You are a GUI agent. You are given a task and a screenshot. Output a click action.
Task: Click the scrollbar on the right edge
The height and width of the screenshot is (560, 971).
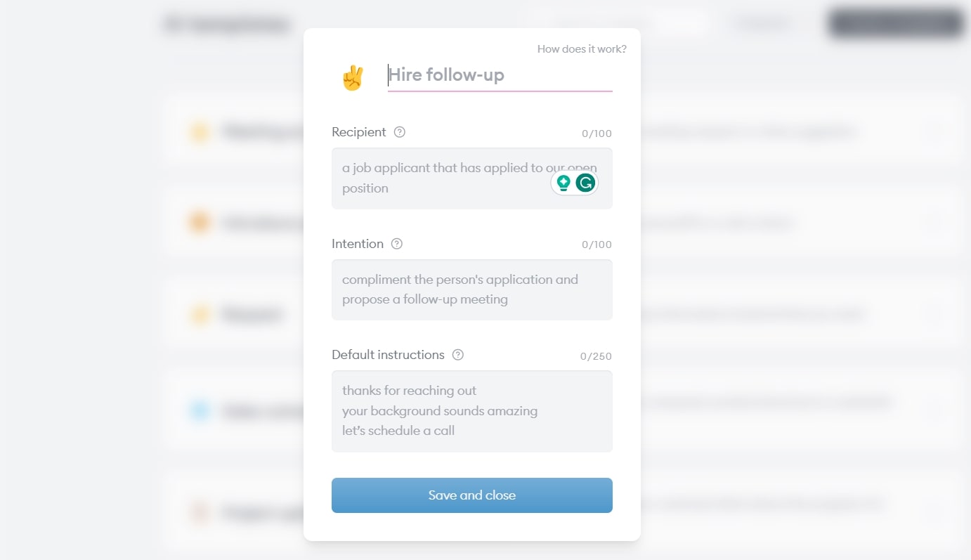click(x=967, y=280)
